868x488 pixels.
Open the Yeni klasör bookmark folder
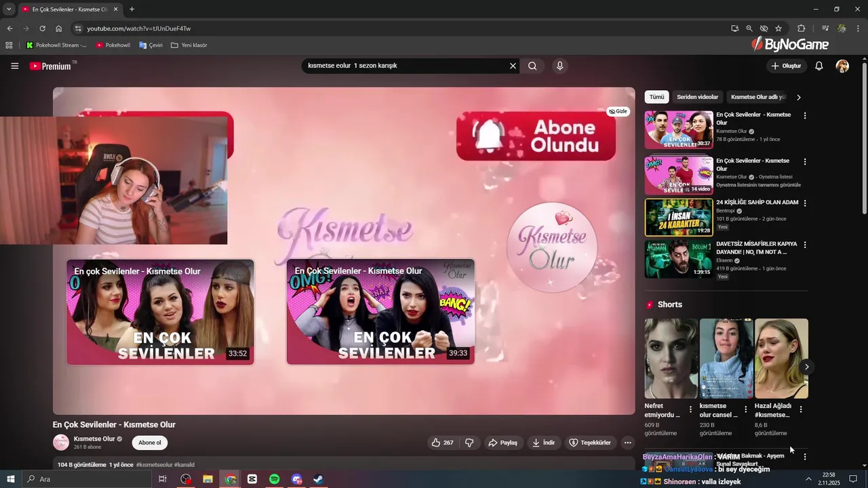click(189, 45)
